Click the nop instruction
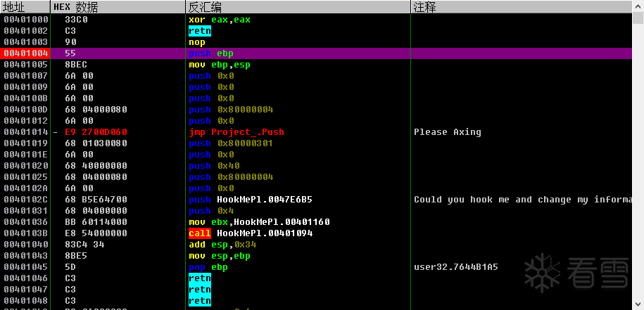The height and width of the screenshot is (310, 644). point(197,42)
